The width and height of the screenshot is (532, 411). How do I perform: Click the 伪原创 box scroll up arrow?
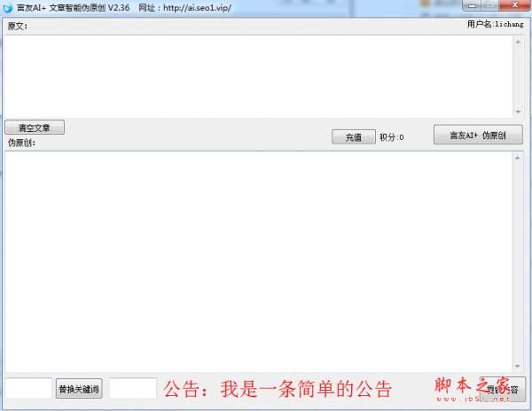(x=518, y=158)
